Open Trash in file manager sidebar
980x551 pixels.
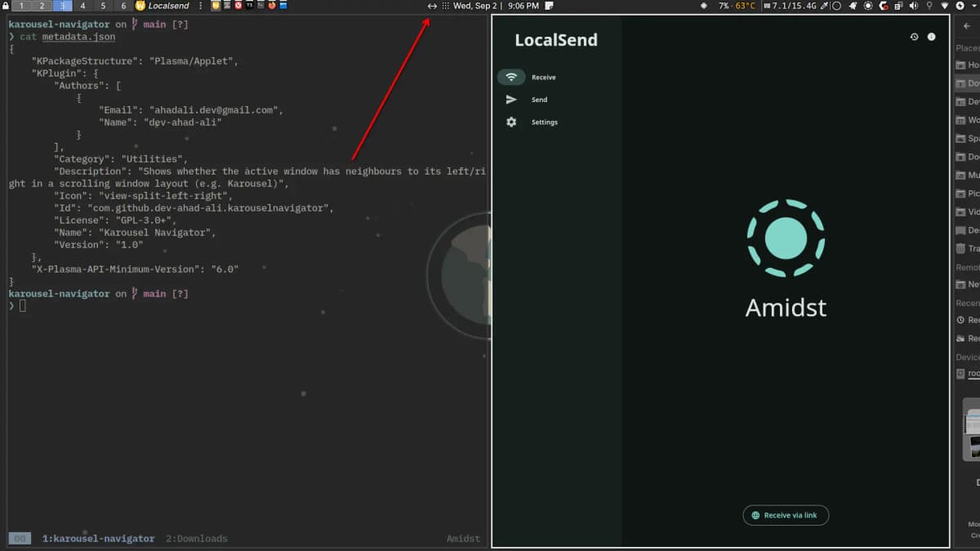pyautogui.click(x=968, y=248)
